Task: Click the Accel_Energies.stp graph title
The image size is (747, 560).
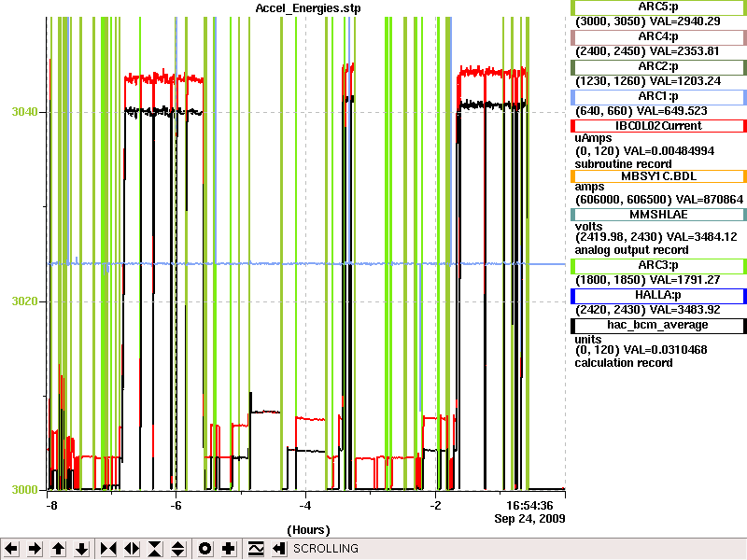Action: pos(308,8)
